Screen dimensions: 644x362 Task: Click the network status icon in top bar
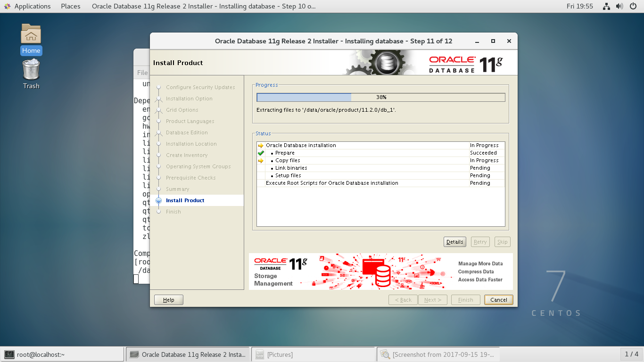pos(607,6)
